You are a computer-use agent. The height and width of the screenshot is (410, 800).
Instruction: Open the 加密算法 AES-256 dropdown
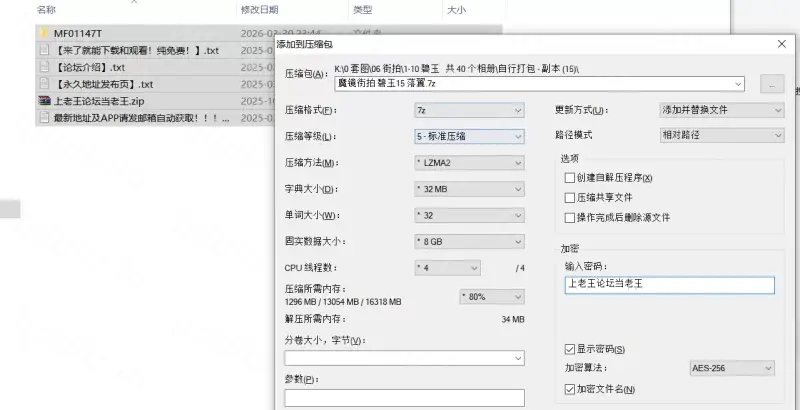(732, 368)
